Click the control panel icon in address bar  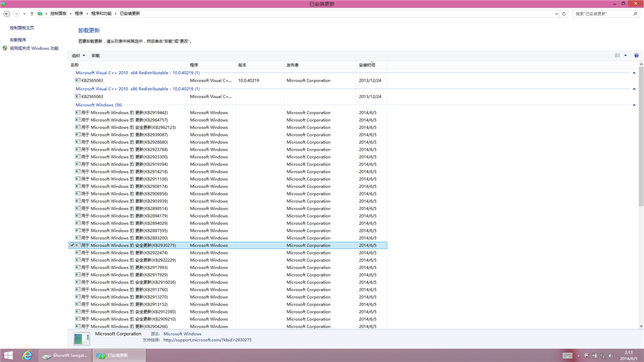click(x=40, y=14)
